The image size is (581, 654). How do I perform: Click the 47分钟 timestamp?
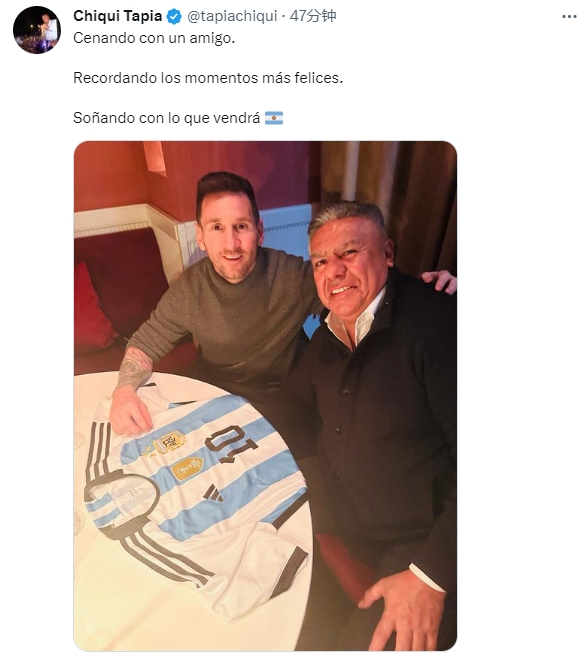click(x=313, y=16)
